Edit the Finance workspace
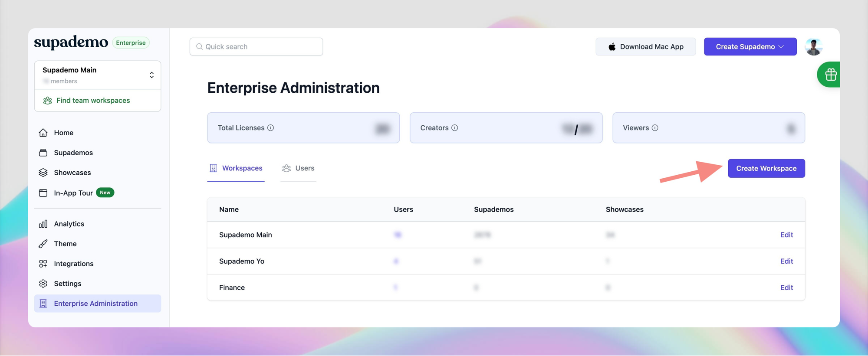This screenshot has width=868, height=356. [786, 287]
